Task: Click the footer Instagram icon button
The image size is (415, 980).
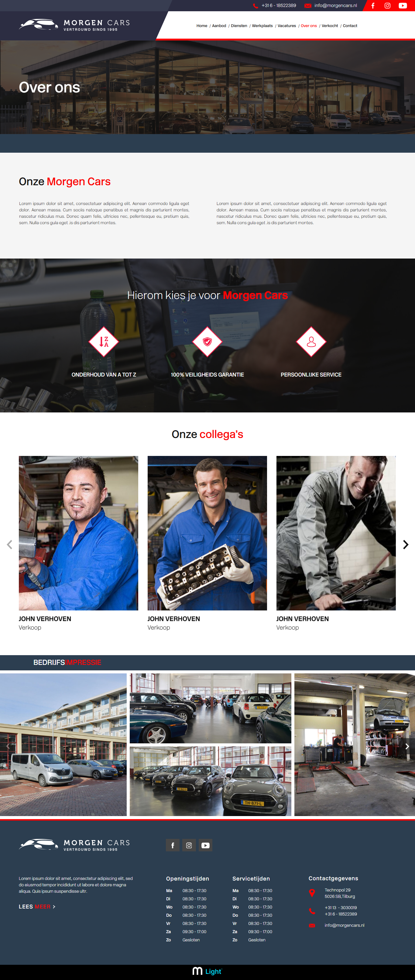Action: [x=189, y=845]
